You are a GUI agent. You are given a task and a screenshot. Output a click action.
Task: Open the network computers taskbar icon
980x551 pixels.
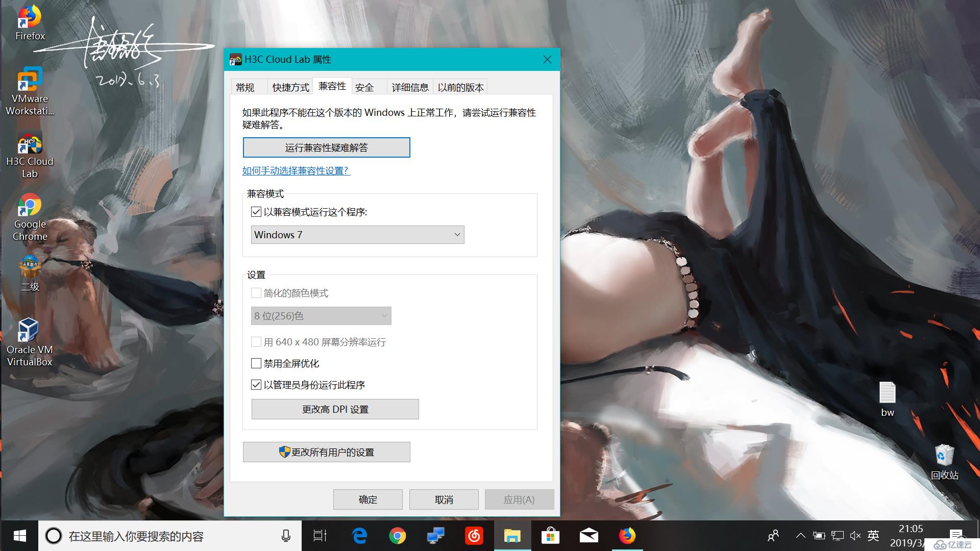point(435,536)
